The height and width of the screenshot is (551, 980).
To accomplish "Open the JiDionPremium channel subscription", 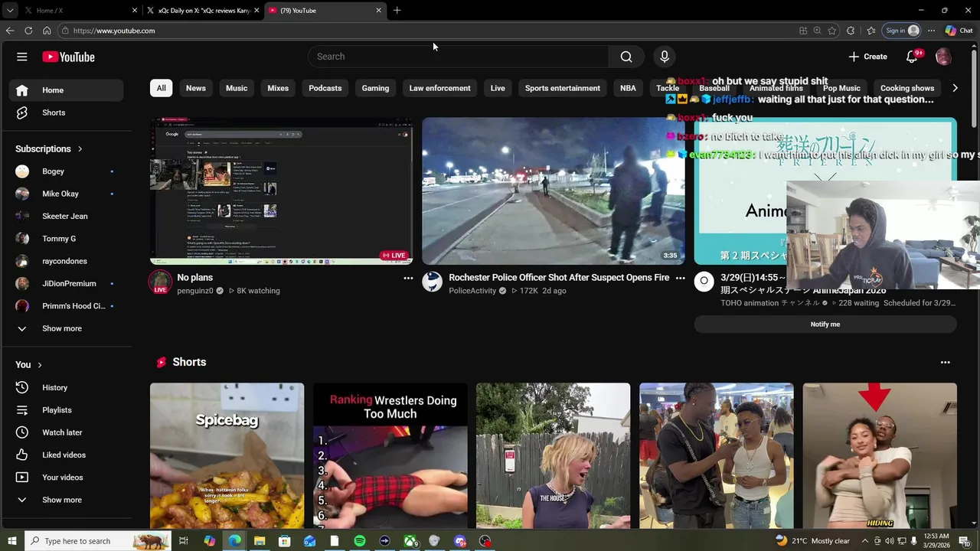I will click(66, 283).
